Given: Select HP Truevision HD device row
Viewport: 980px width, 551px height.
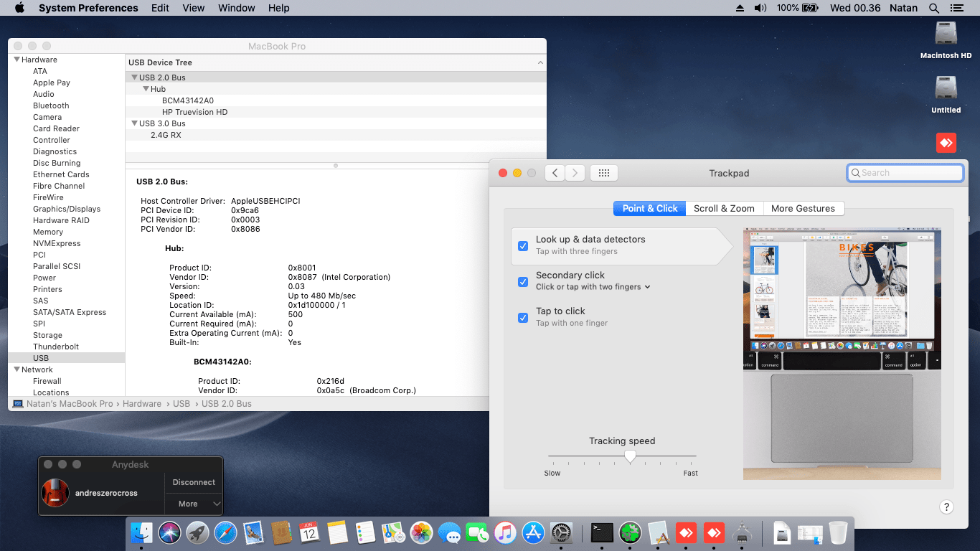Looking at the screenshot, I should (x=336, y=112).
